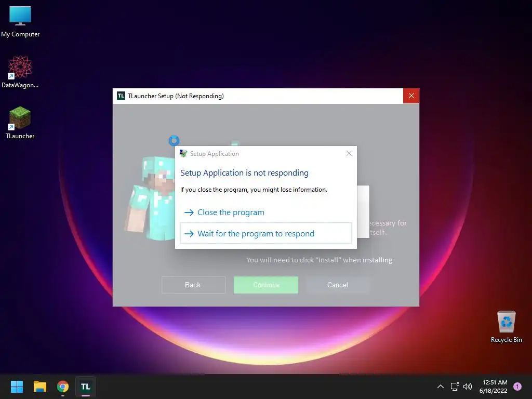This screenshot has width=532, height=399.
Task: Open the clock showing 12:51 AM
Action: [494, 387]
